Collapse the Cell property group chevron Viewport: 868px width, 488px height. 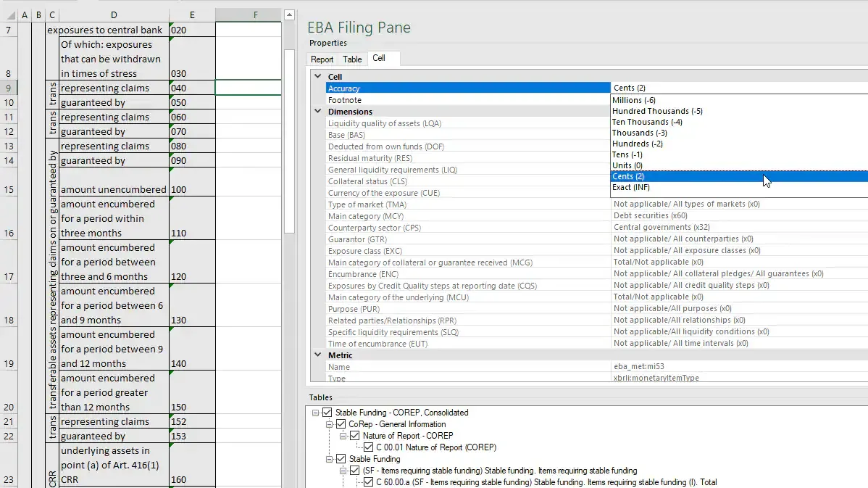[x=317, y=77]
